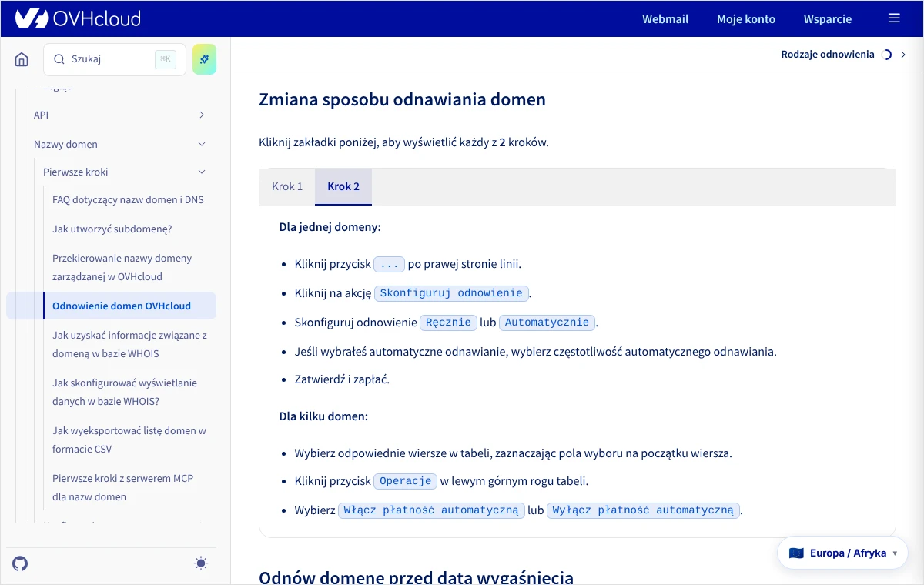Click the OVHcloud logo
The image size is (924, 585).
pyautogui.click(x=78, y=18)
